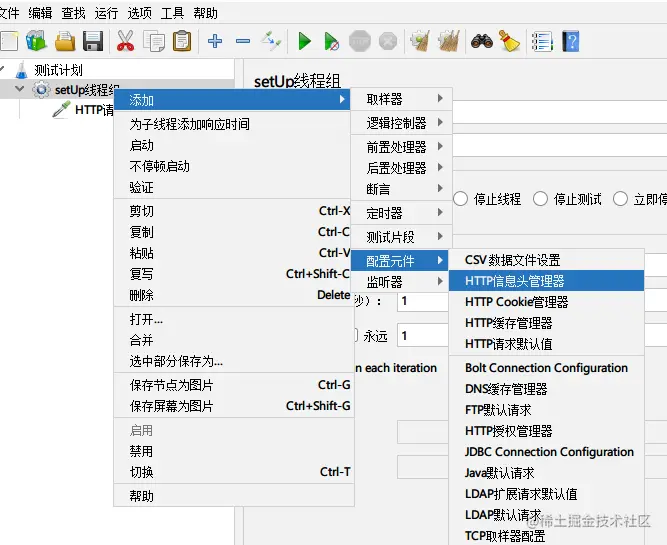
Task: Click the Open file toolbar icon
Action: point(65,41)
